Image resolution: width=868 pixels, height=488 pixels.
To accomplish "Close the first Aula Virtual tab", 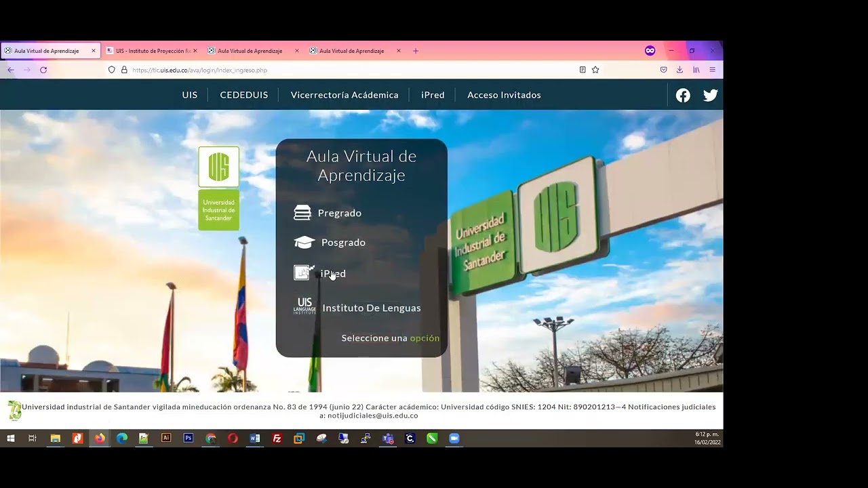I will [94, 51].
